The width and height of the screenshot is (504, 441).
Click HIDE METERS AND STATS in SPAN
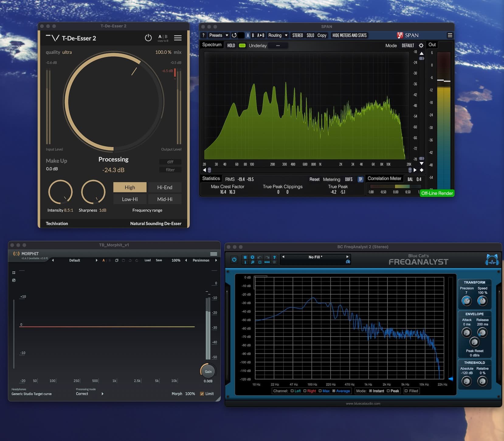click(350, 35)
